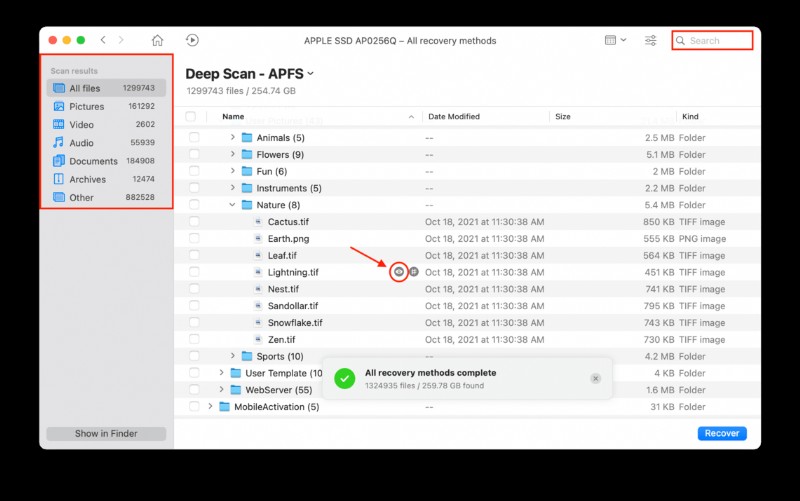Check the Instruments (5) folder checkbox
Viewport: 800px width, 501px height.
pos(194,188)
